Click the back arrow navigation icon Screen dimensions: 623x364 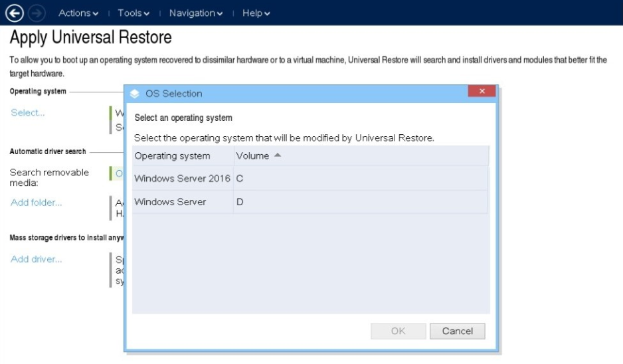pyautogui.click(x=15, y=13)
